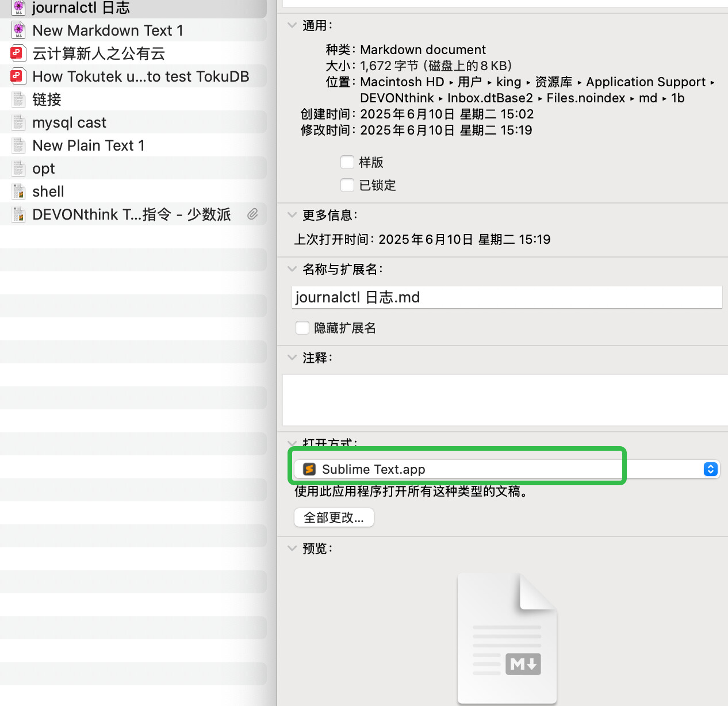Click the 全部更改… button
Screen dimensions: 728x706
334,517
